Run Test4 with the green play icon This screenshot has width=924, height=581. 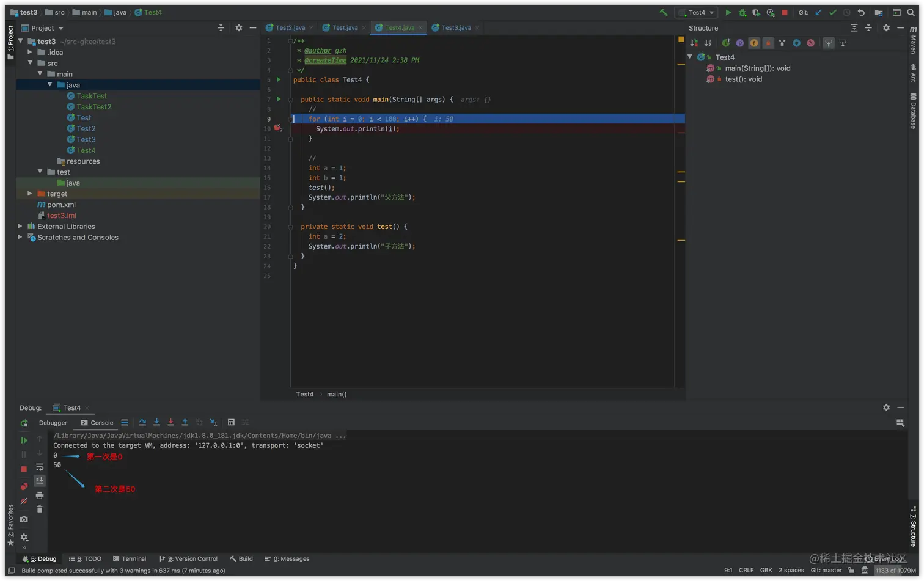(x=728, y=12)
